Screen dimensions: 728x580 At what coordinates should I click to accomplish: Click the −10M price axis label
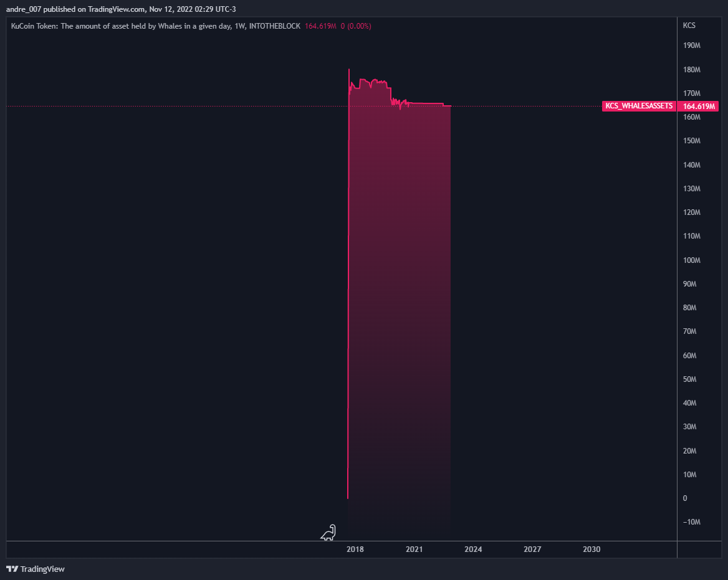(692, 521)
